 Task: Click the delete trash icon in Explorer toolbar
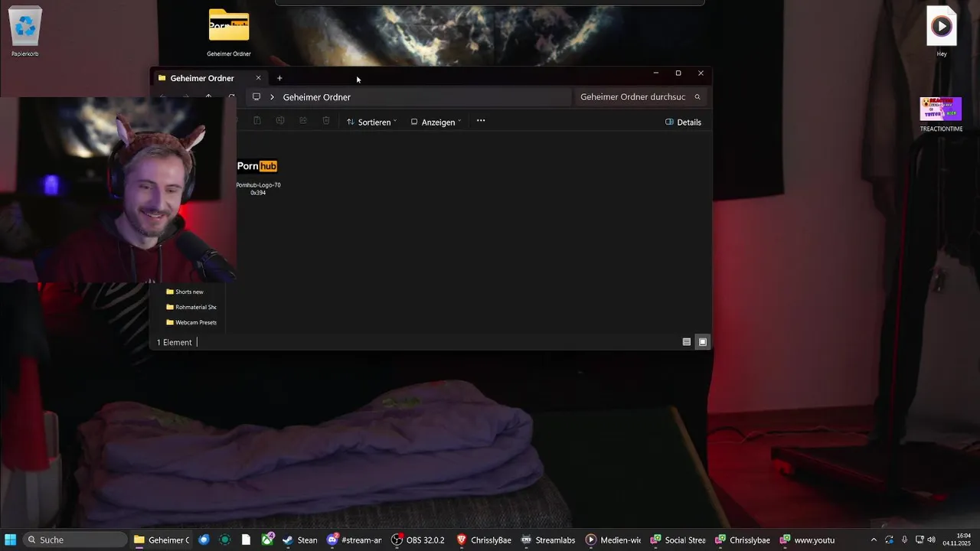(x=326, y=121)
